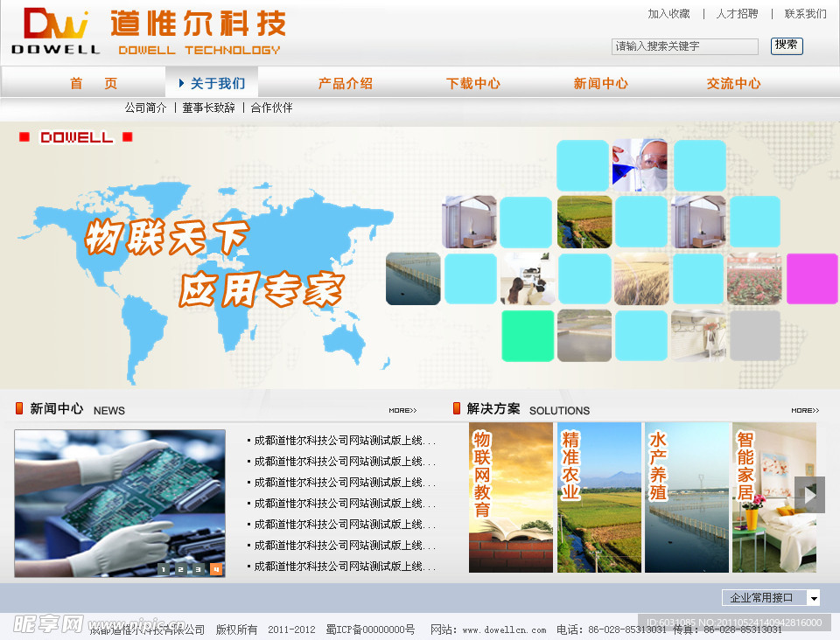Open the 下载中心 menu item

tap(473, 83)
